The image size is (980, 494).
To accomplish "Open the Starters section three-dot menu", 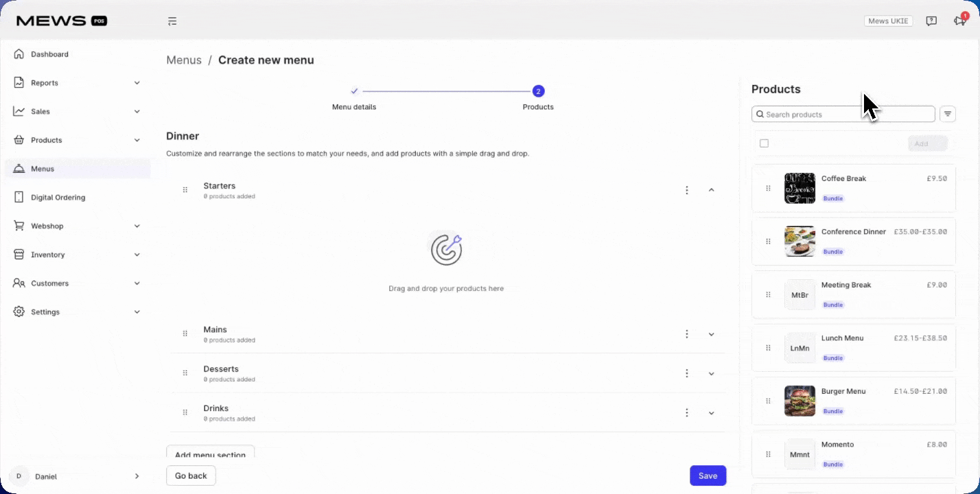I will (x=686, y=190).
